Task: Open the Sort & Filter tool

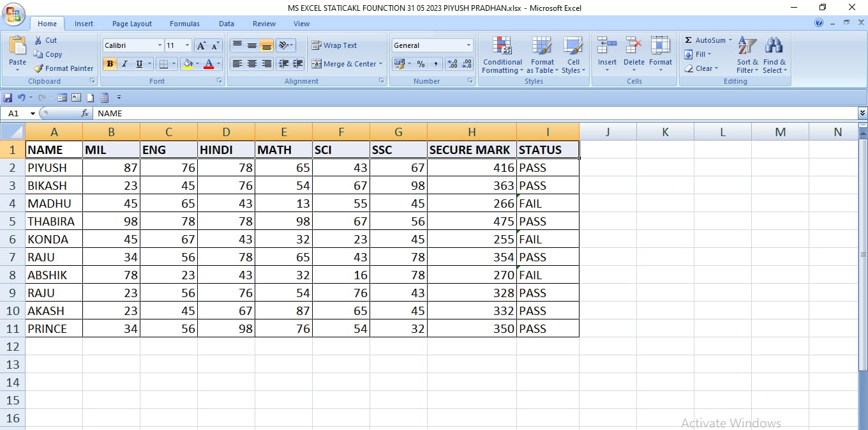Action: [x=746, y=47]
